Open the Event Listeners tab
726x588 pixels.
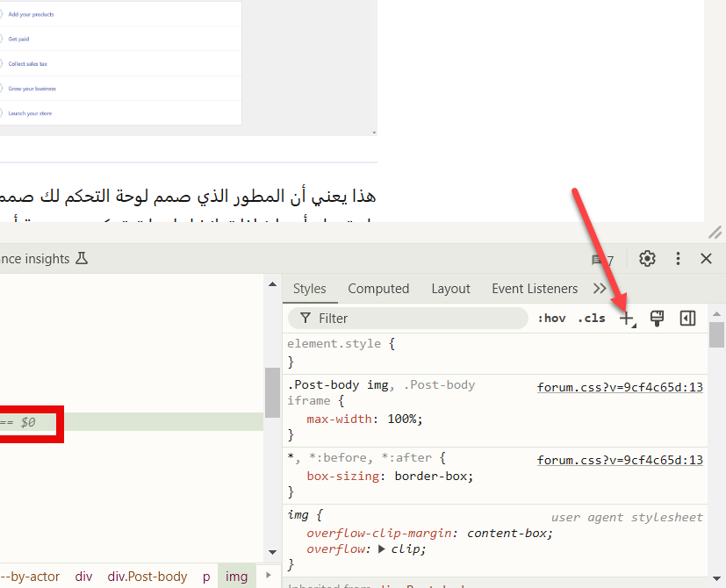point(534,289)
